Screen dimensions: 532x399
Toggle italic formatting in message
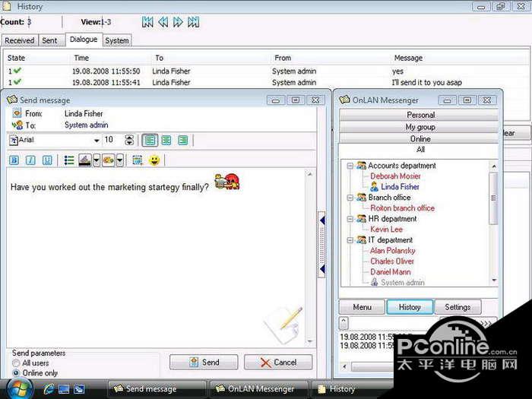click(x=30, y=160)
